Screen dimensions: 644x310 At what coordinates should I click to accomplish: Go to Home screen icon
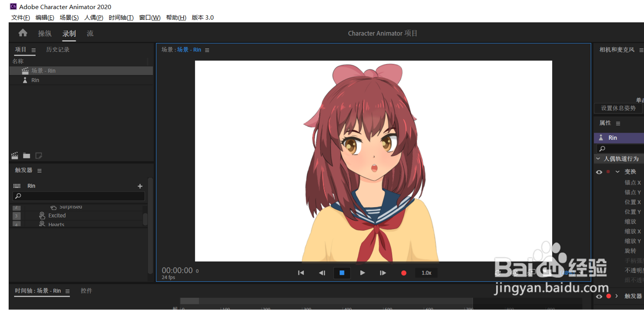pos(23,33)
